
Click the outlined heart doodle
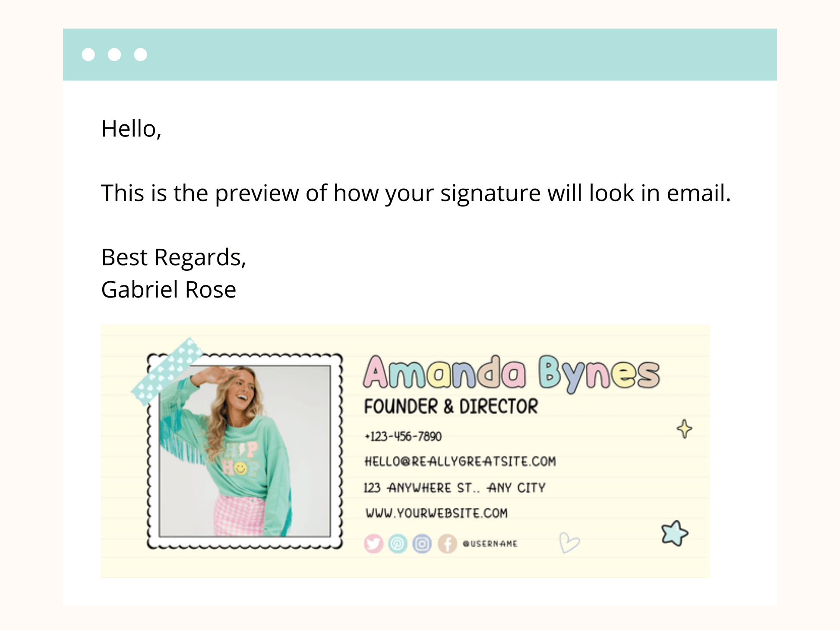[x=568, y=542]
